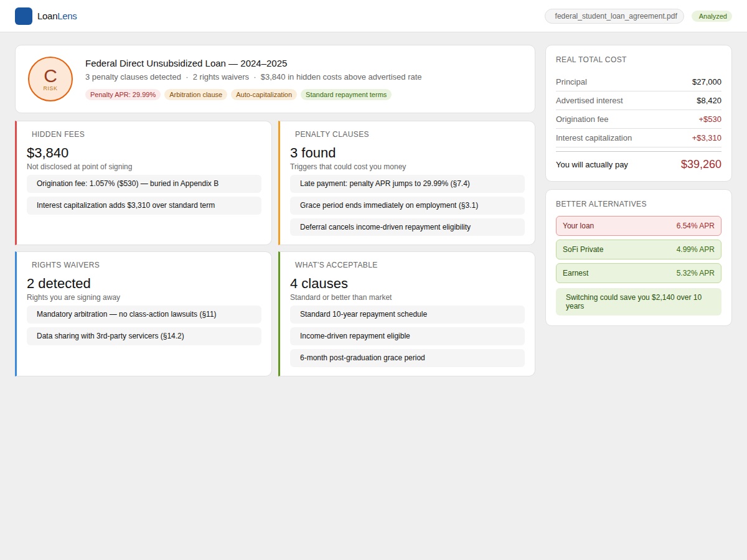747x560 pixels.
Task: Select the Auto-capitalization tag
Action: (x=264, y=95)
